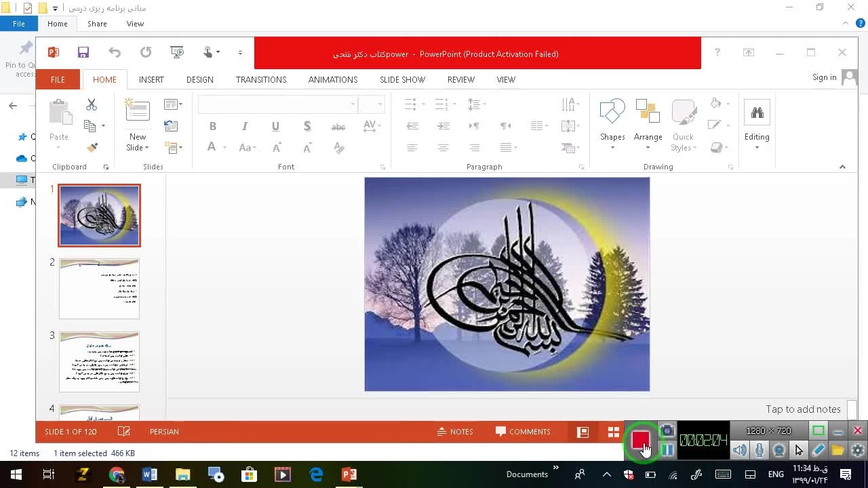Image resolution: width=868 pixels, height=488 pixels.
Task: Click the Sign in link
Action: [824, 77]
